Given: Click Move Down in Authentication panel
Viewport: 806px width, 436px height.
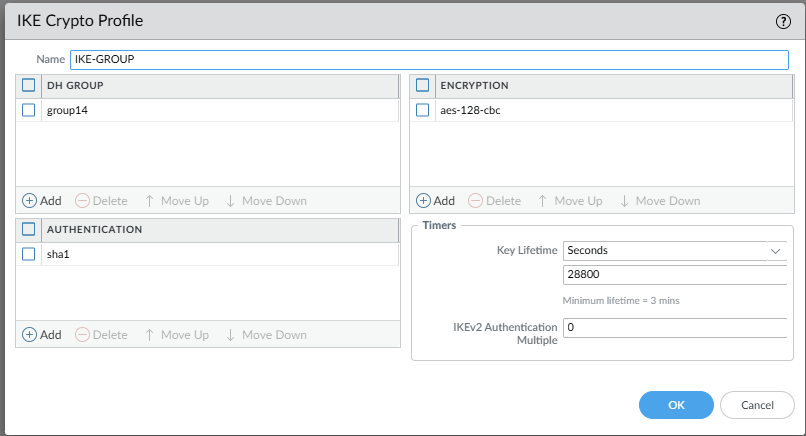Looking at the screenshot, I should click(x=265, y=335).
